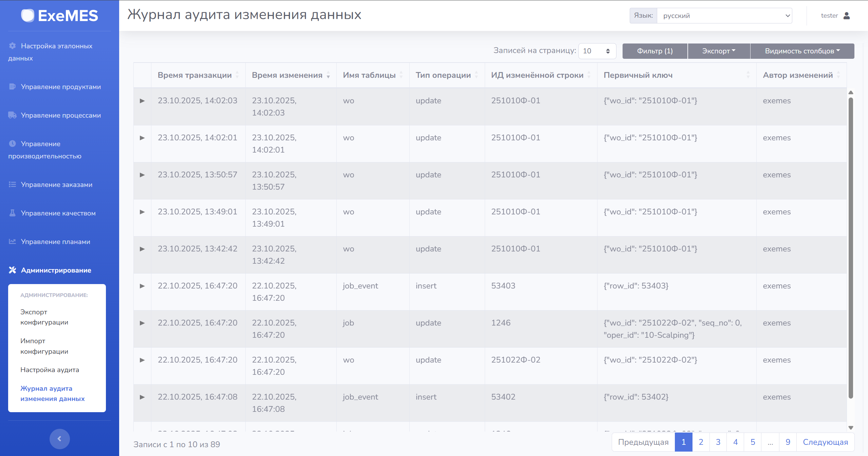Click the tester user profile icon

coord(847,16)
